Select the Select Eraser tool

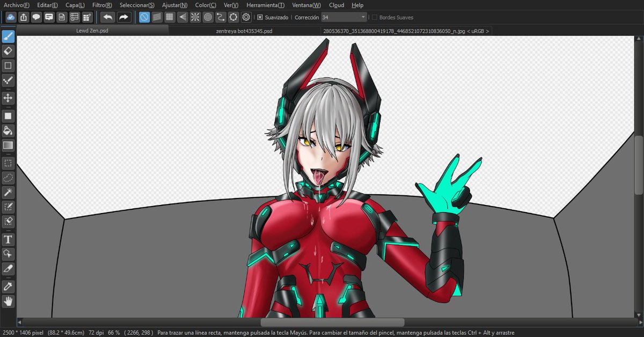[x=8, y=221]
